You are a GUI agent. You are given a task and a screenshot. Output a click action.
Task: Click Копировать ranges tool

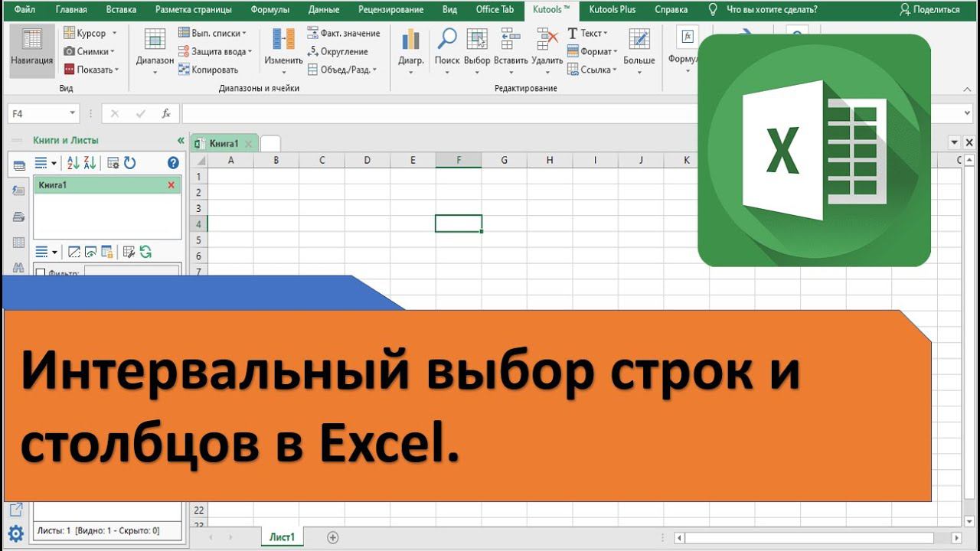click(208, 70)
